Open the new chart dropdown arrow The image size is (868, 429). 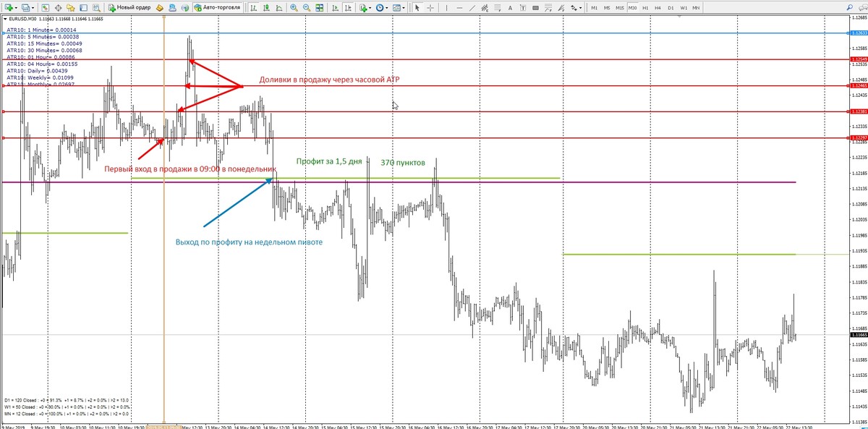[x=15, y=7]
